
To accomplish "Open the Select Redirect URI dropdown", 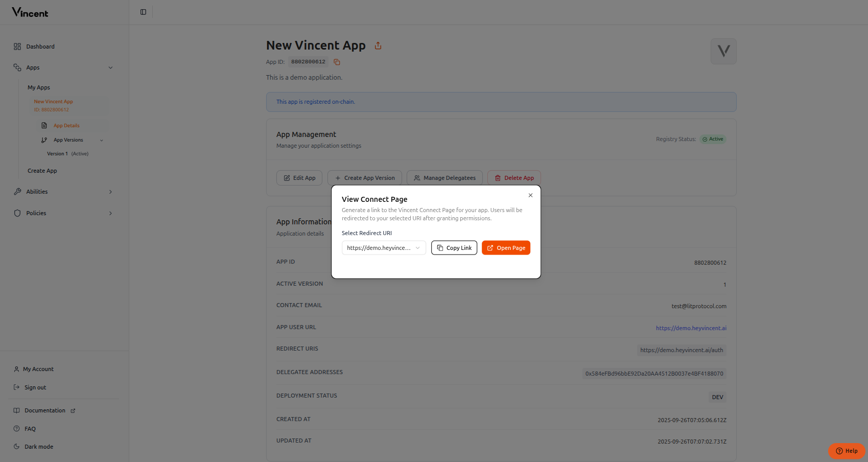I will (x=383, y=248).
